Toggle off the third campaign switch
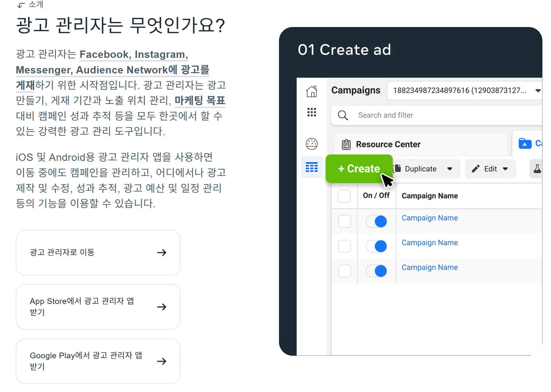This screenshot has width=551, height=392. tap(376, 271)
